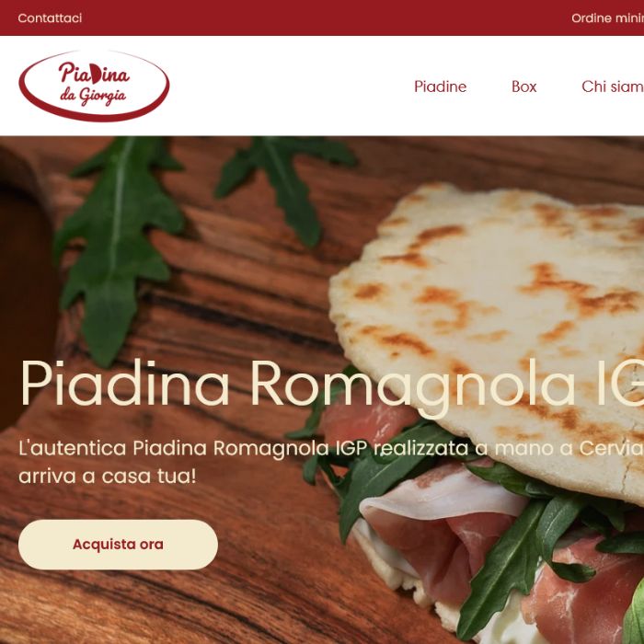Click the Piadina Romagnola IGP headline
Viewport: 644px width, 644px height.
(332, 384)
